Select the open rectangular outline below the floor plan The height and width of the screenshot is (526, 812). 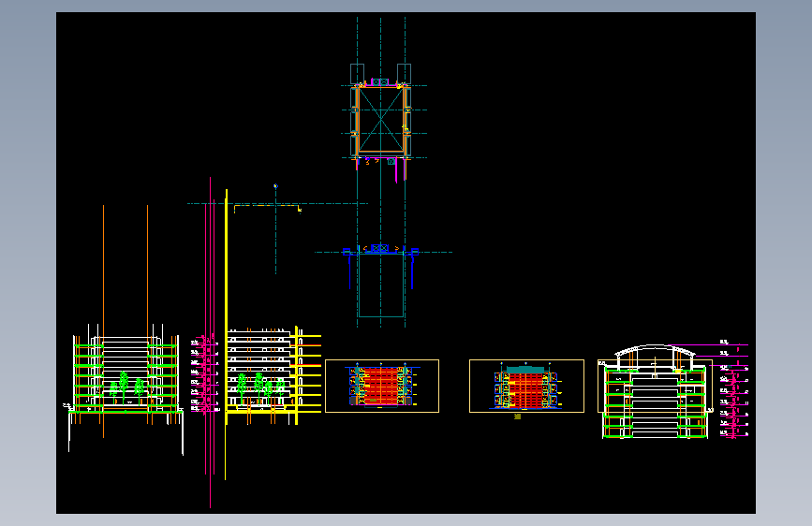click(380, 285)
